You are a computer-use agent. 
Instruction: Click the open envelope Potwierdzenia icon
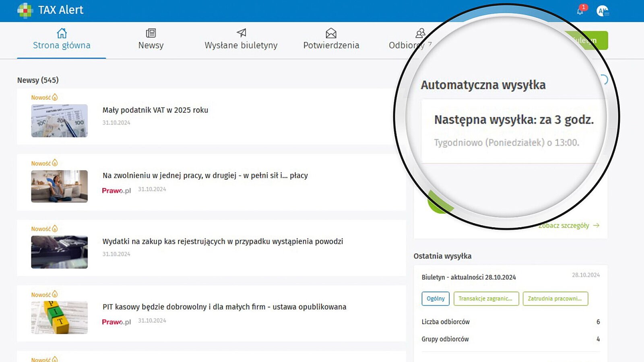(x=331, y=33)
